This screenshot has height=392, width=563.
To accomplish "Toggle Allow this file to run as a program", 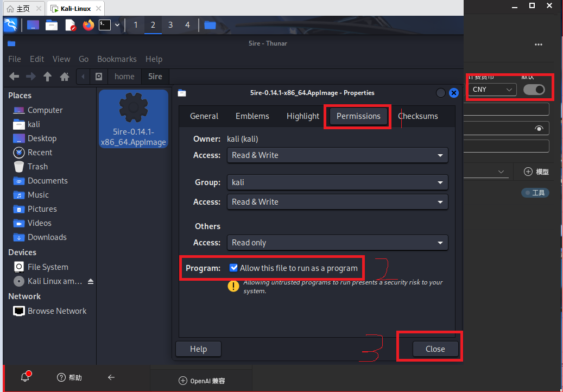I will (233, 268).
